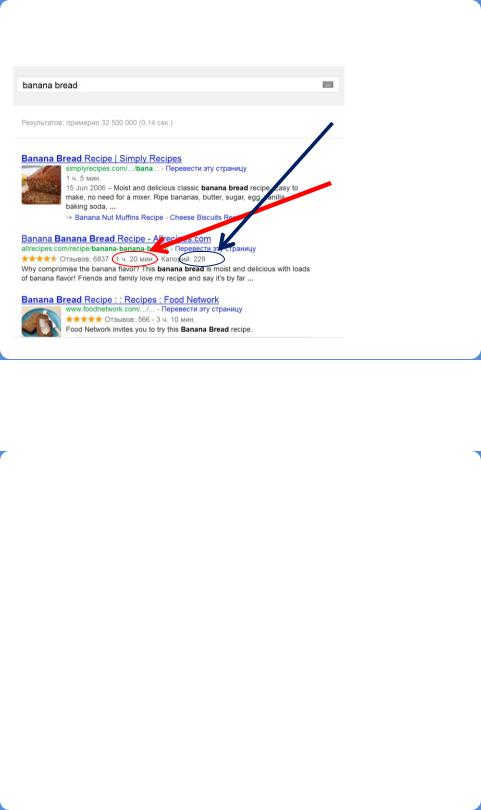Click 'Перевести эту страницу' for Allrecipes result
Screen dimensions: 481x810
coord(215,248)
